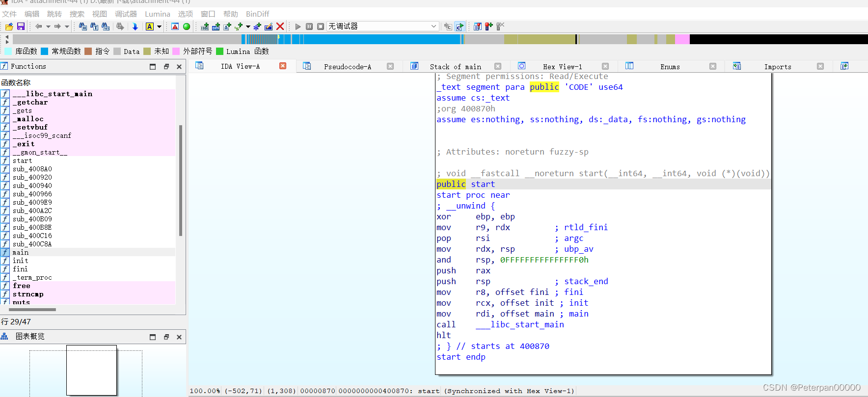Select strncmp in the Functions list
The image size is (868, 397).
click(88, 294)
